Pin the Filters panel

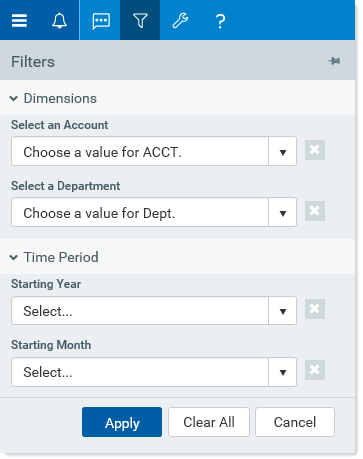(x=334, y=61)
